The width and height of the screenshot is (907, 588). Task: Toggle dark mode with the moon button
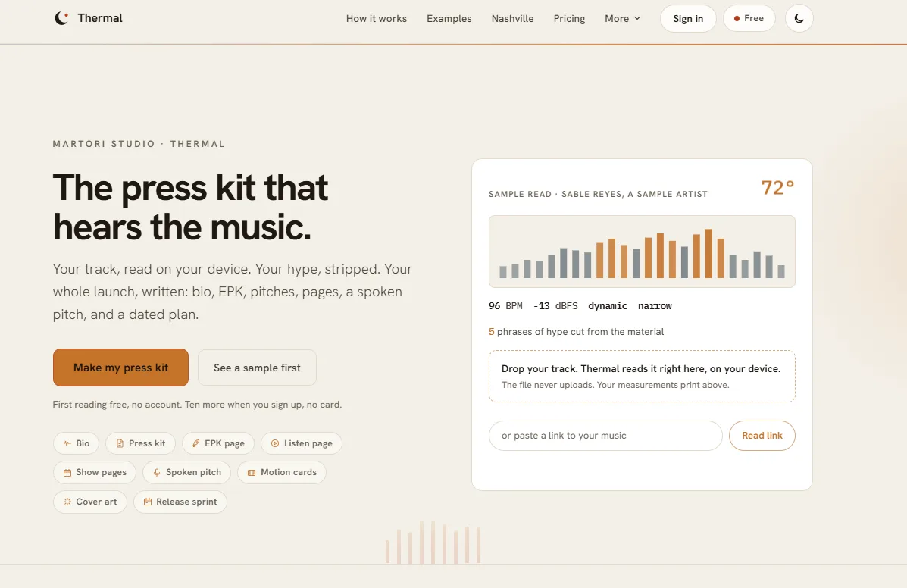[x=799, y=18]
